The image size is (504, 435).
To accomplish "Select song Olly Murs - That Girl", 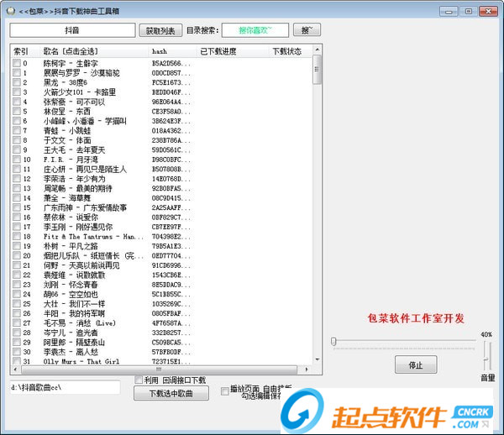I will [x=81, y=361].
